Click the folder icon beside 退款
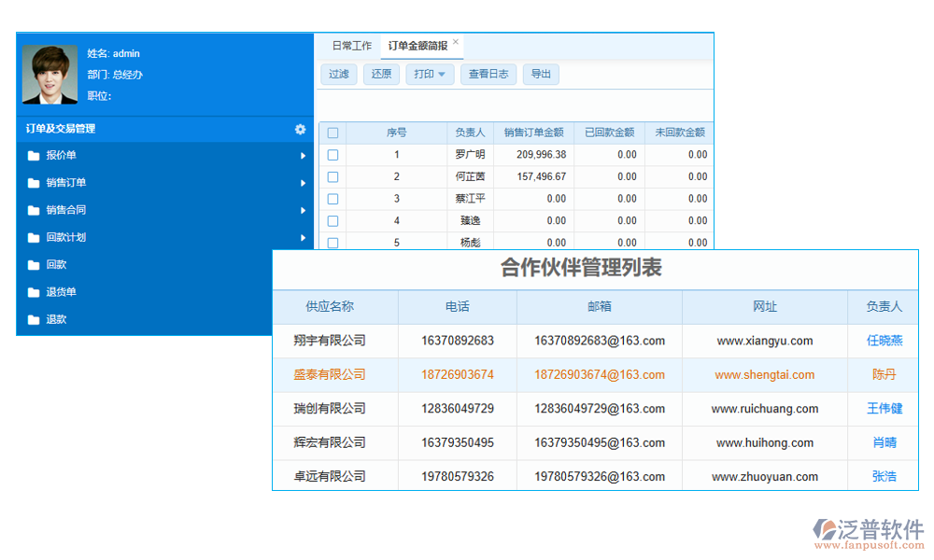 point(34,319)
